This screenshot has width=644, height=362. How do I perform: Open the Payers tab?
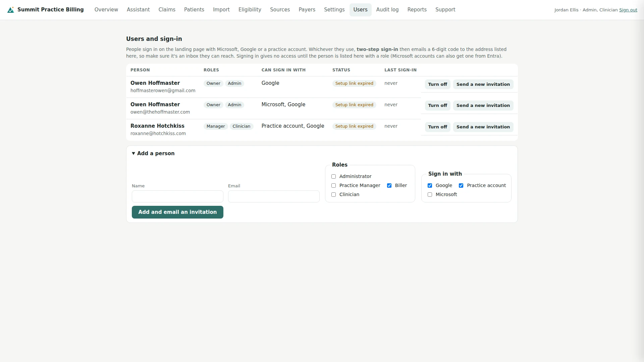pyautogui.click(x=307, y=10)
